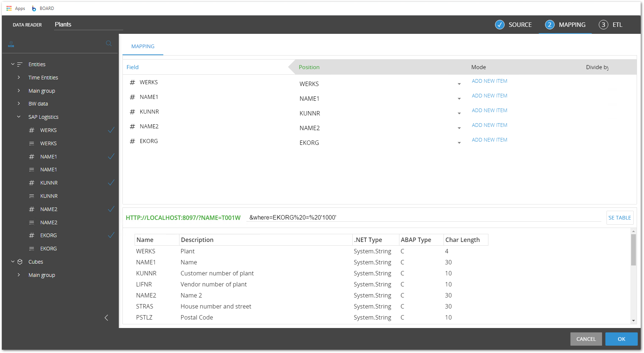The height and width of the screenshot is (353, 644).
Task: Click hash icon of NAME2 mapping field row
Action: click(132, 126)
